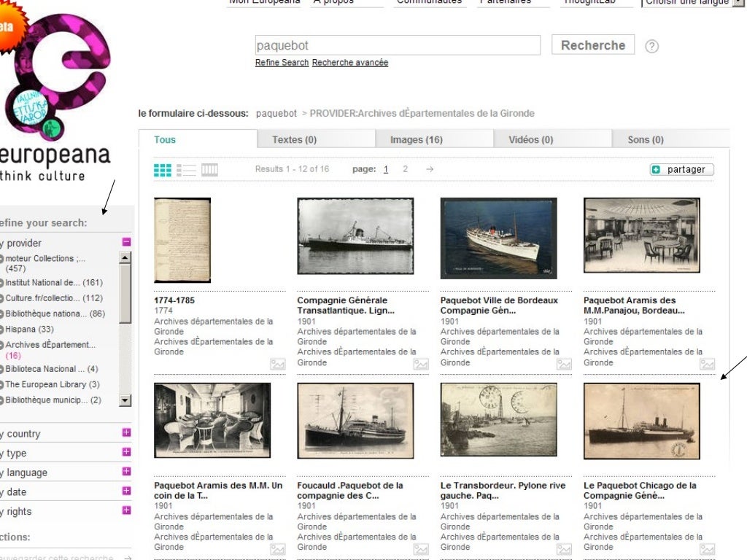
Task: Open the Textes (0) tab
Action: tap(316, 139)
